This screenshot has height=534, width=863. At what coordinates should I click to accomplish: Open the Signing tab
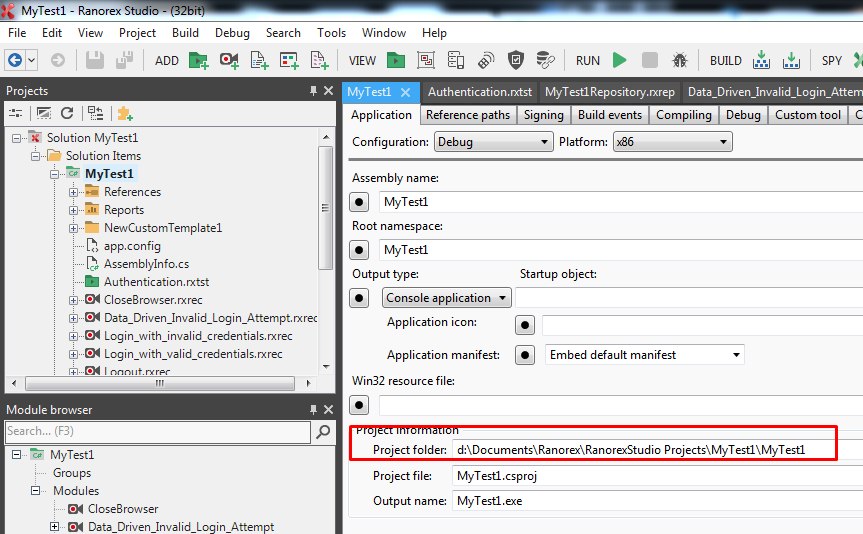[544, 115]
